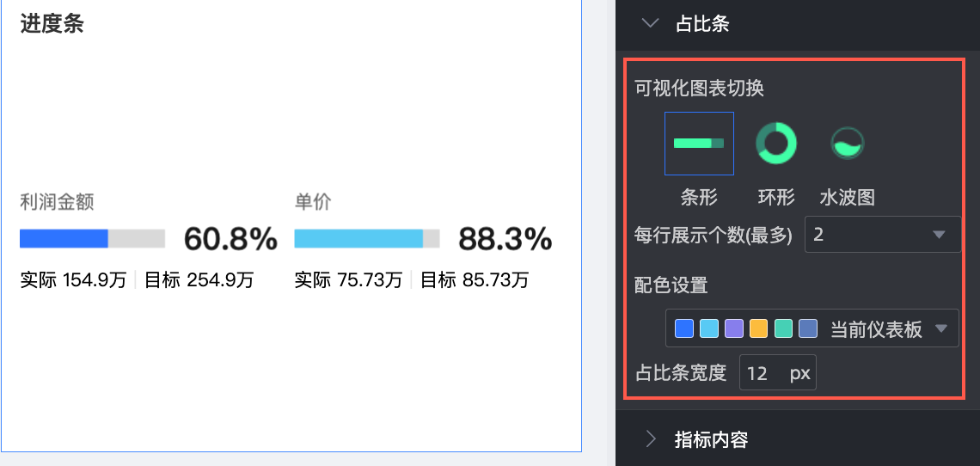Pick the teal green color swatch
980x466 pixels.
pyautogui.click(x=784, y=328)
